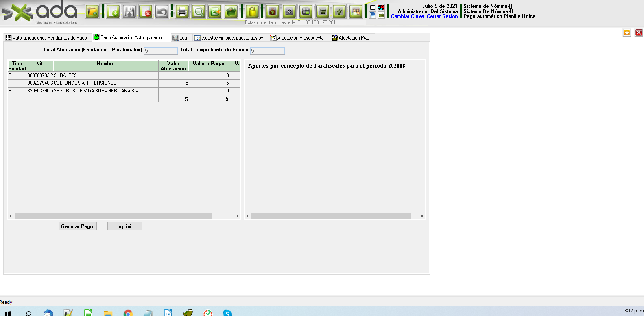Click the green upload box icon
644x316 pixels.
point(231,11)
